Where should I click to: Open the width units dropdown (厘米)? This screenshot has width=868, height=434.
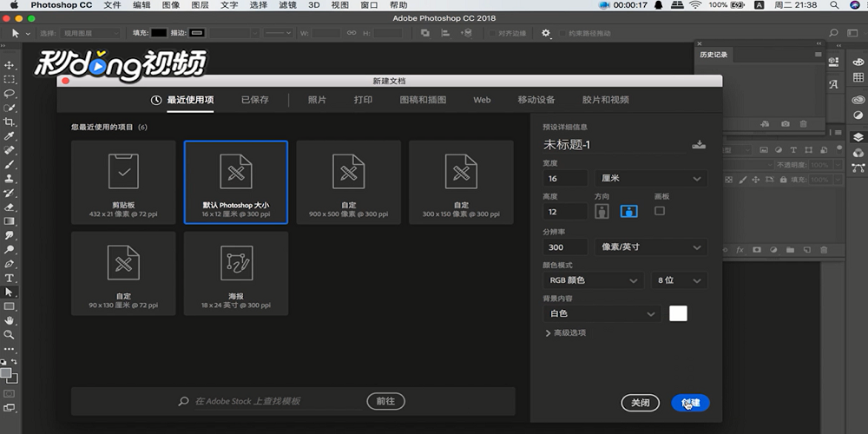click(651, 178)
